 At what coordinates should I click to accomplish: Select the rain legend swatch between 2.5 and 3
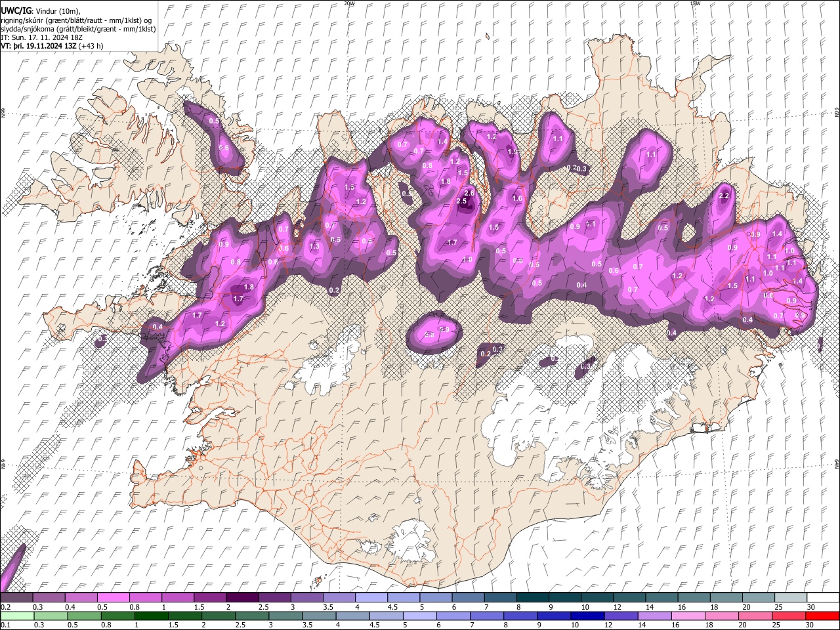251,616
